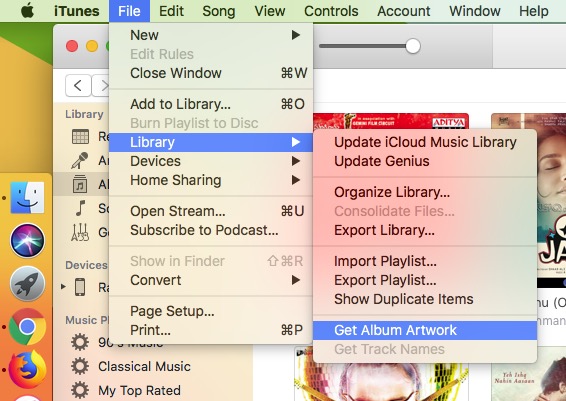
Task: Open the Window menu
Action: pos(475,11)
